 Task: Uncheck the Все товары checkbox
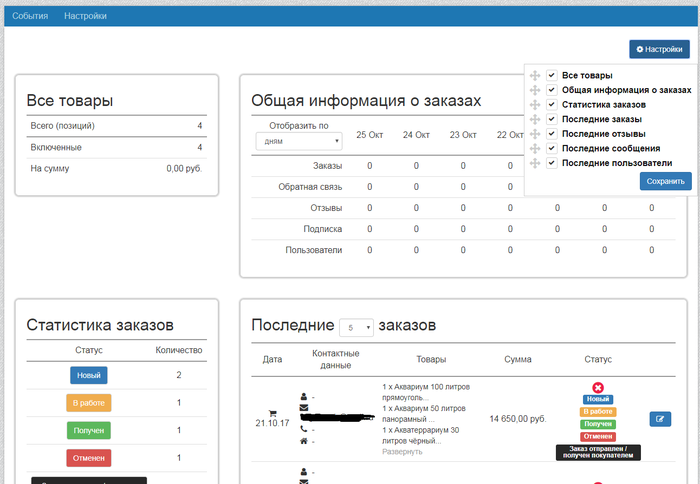pos(551,75)
